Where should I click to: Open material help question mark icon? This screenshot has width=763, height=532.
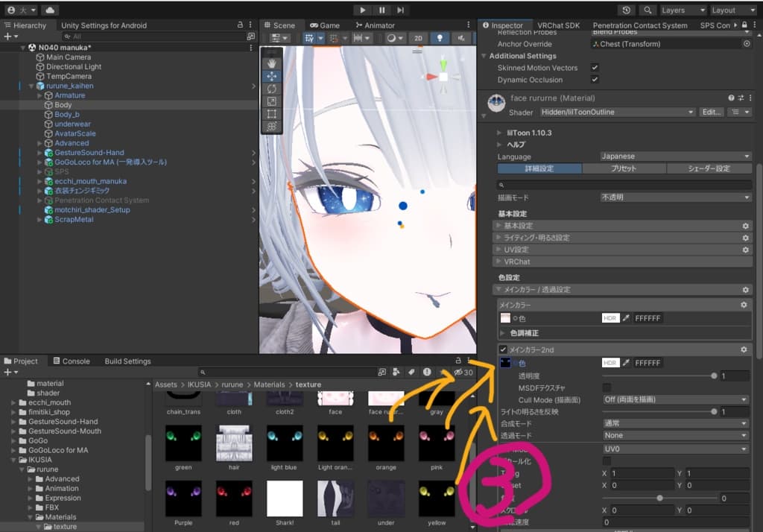[x=731, y=98]
